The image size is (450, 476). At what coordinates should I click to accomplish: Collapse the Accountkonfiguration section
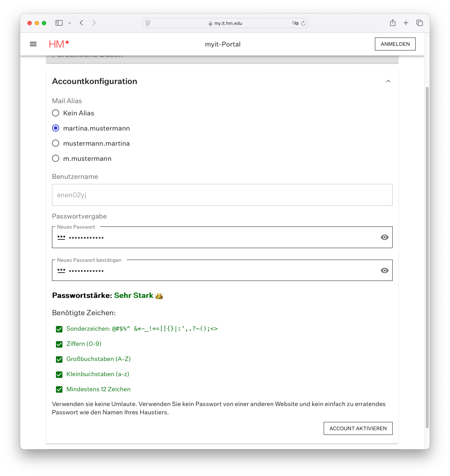pyautogui.click(x=388, y=81)
